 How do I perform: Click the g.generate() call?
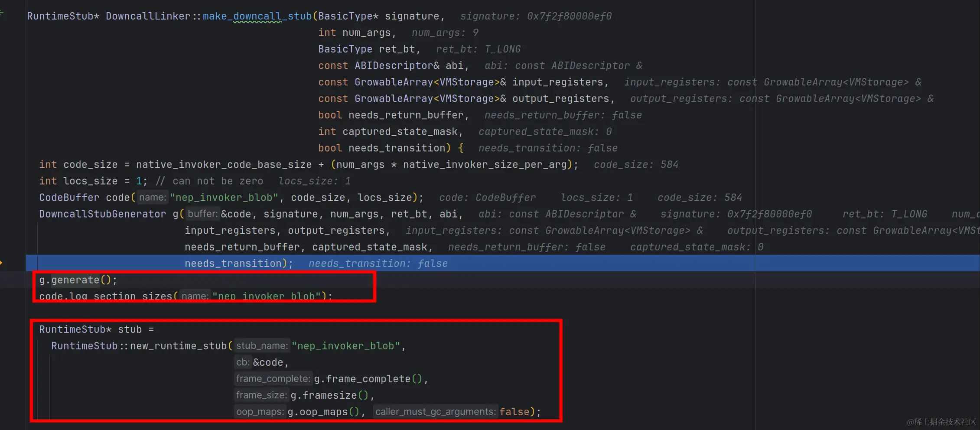(x=78, y=280)
